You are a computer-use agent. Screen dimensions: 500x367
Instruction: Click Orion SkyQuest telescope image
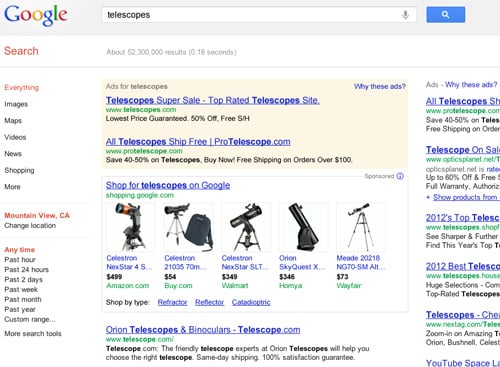[x=304, y=227]
